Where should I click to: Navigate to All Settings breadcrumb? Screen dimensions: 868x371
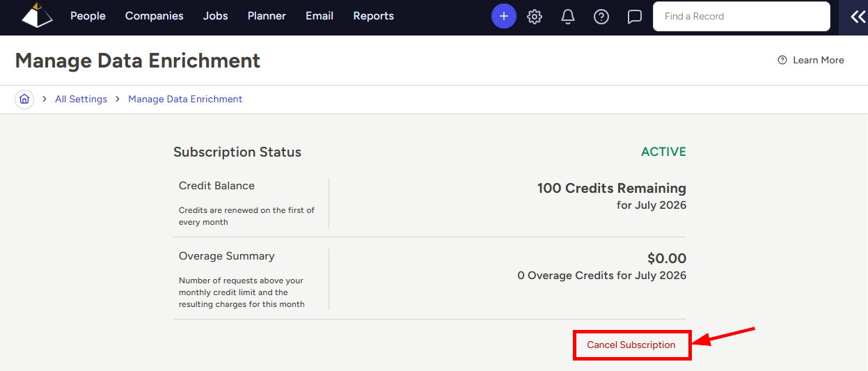[81, 100]
